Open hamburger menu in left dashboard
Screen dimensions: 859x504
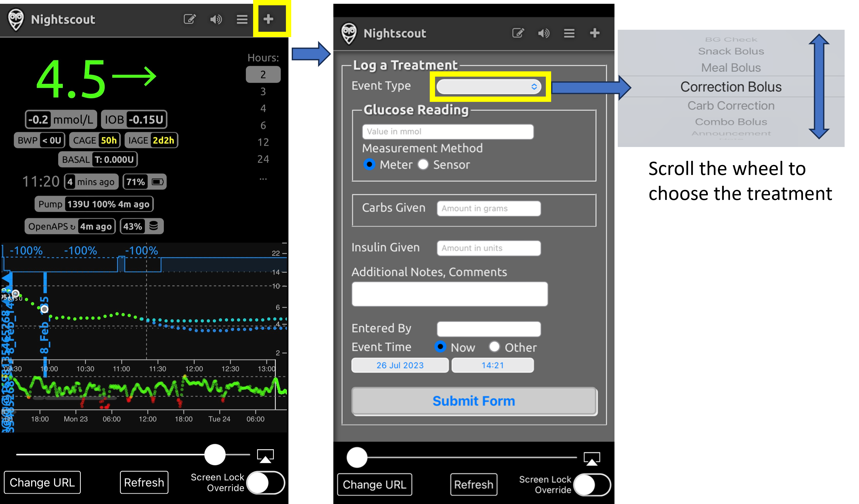pos(242,19)
